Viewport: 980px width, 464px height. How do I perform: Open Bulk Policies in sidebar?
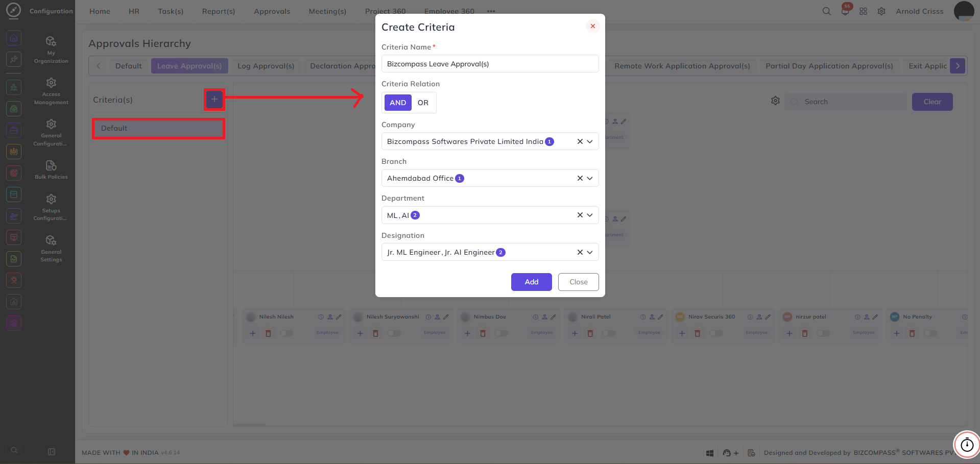click(51, 170)
